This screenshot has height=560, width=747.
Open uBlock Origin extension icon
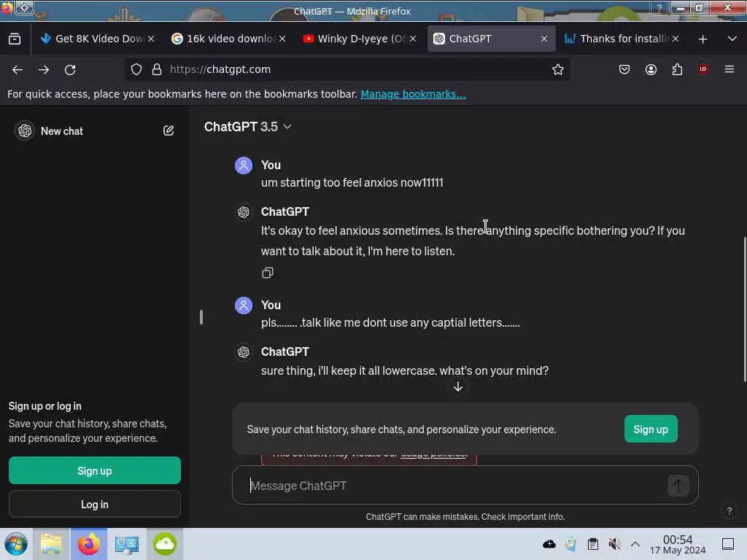703,69
